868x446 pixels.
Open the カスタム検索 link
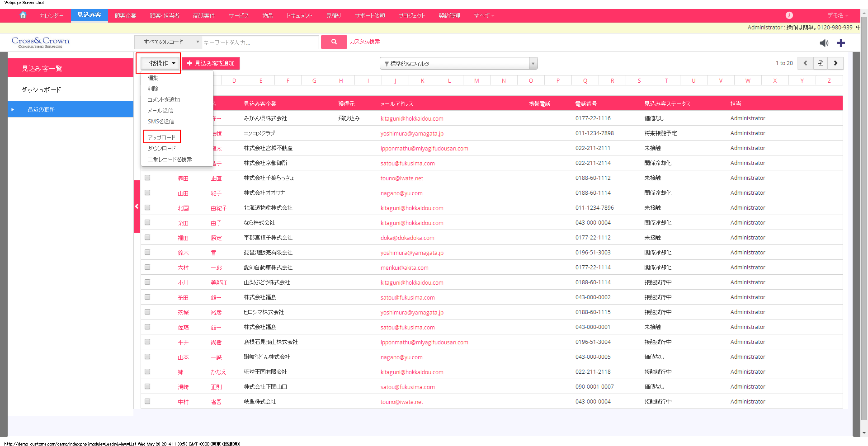[364, 42]
